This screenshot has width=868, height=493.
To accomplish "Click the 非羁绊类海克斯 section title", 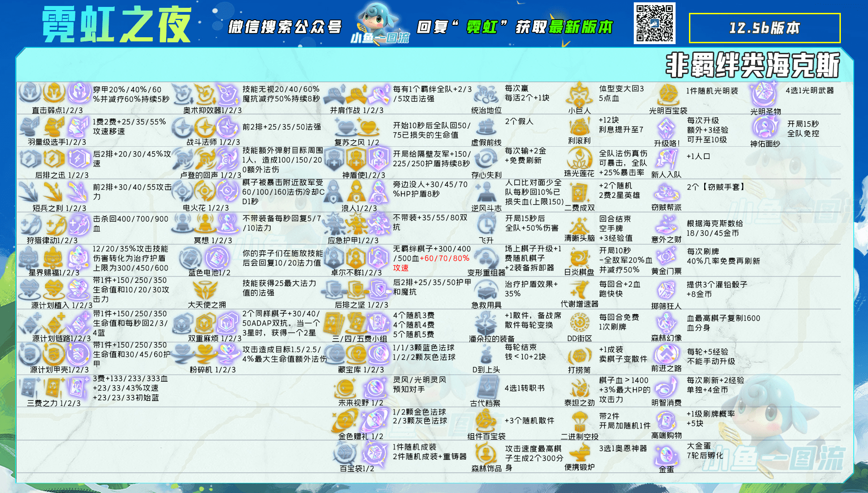I will [x=753, y=65].
